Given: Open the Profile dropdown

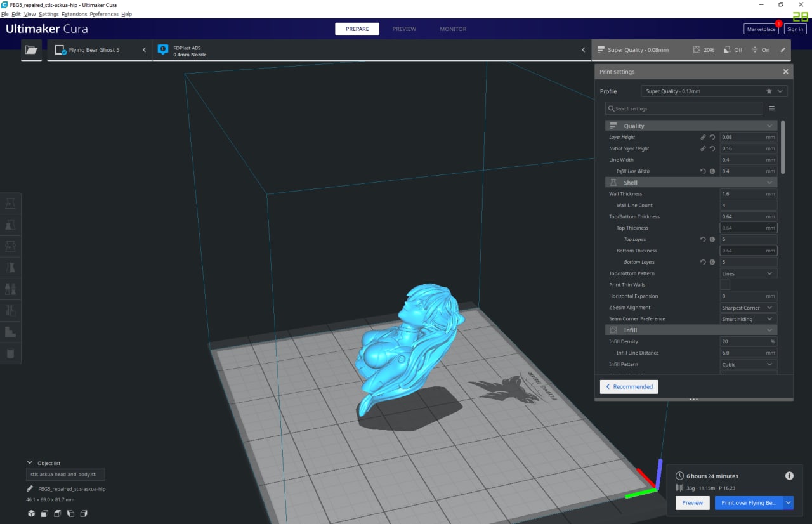Looking at the screenshot, I should 714,91.
